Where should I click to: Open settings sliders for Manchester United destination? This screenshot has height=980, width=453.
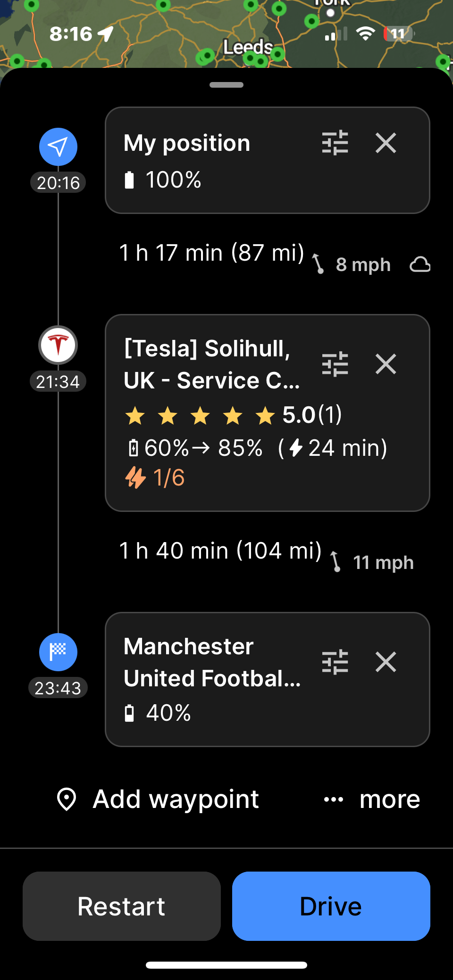tap(335, 662)
